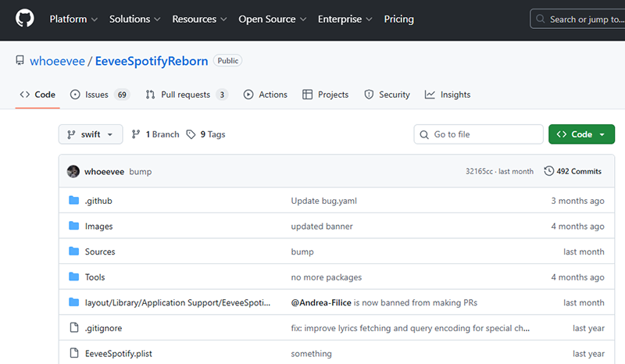
Task: Click the Public visibility badge
Action: [x=227, y=61]
